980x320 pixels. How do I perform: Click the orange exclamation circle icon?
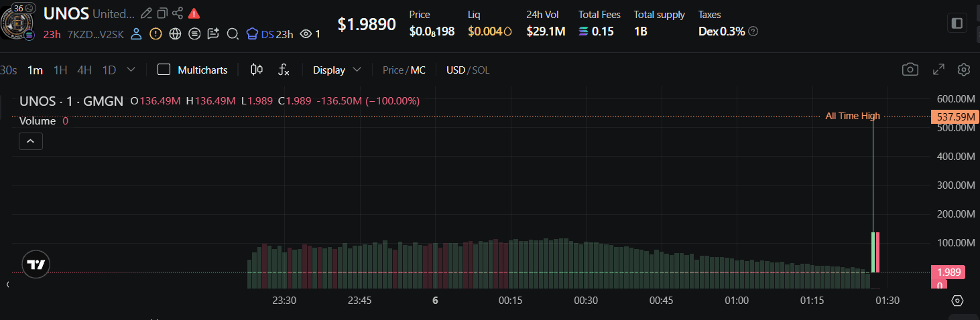click(156, 33)
